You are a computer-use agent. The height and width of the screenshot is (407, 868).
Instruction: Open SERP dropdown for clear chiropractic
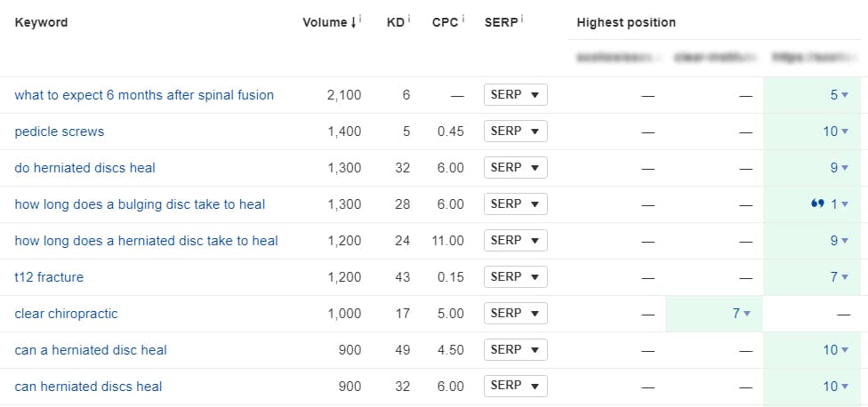pos(516,314)
